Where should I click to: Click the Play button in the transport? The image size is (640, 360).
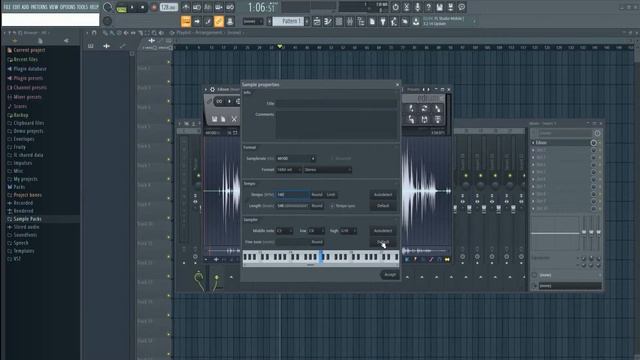click(x=132, y=7)
